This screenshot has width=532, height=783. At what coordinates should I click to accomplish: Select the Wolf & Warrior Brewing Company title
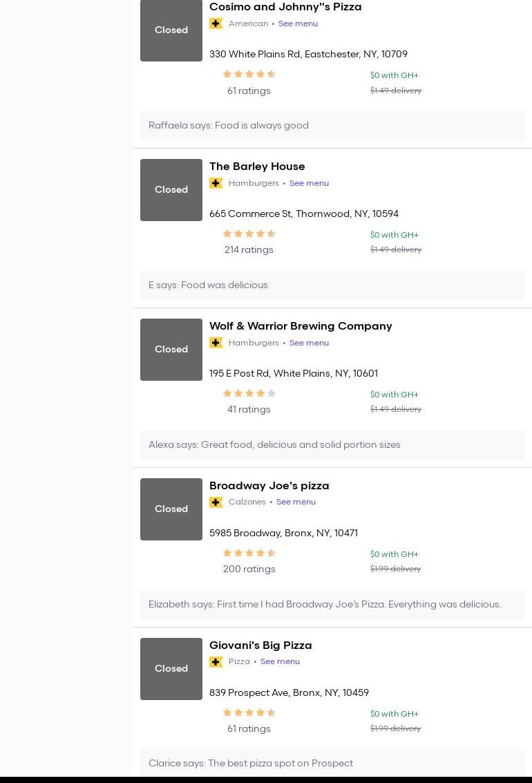click(301, 326)
